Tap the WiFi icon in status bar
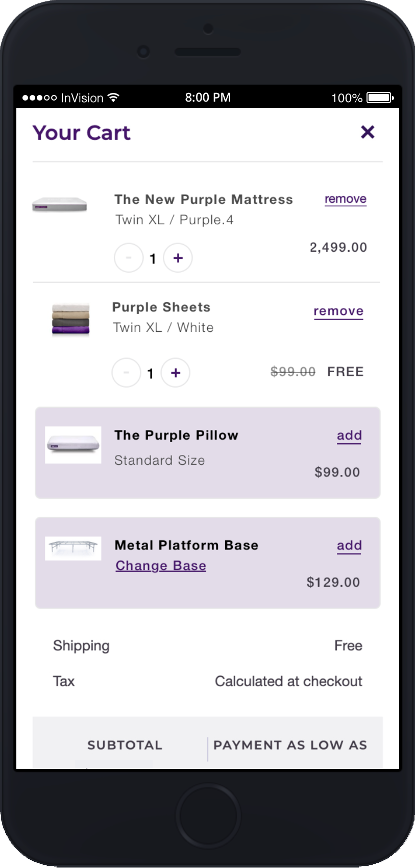The height and width of the screenshot is (868, 415). (114, 98)
